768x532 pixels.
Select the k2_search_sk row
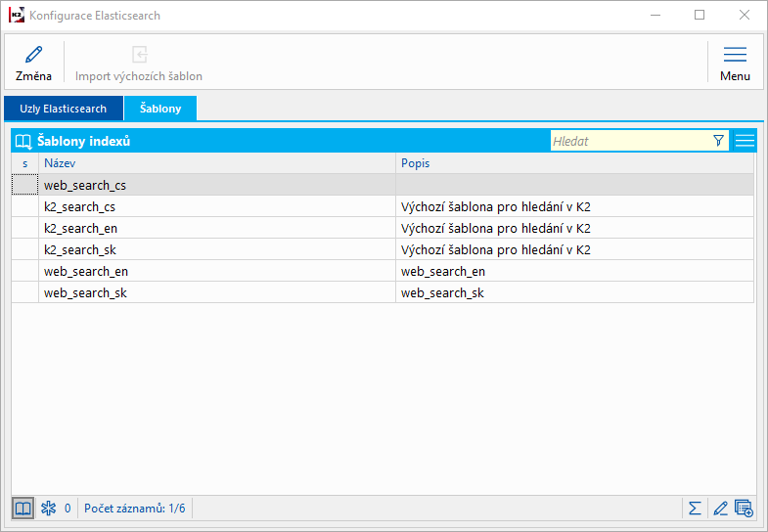click(383, 249)
